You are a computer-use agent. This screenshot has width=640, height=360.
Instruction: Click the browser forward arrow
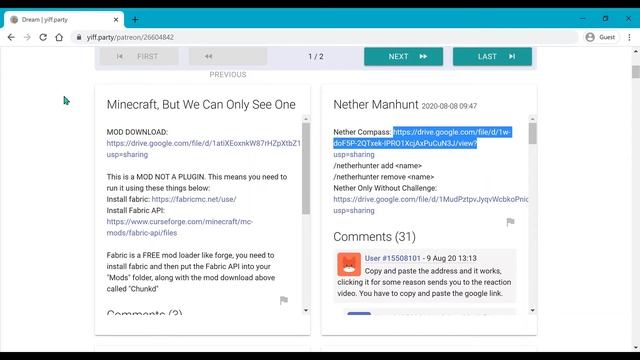tap(27, 37)
